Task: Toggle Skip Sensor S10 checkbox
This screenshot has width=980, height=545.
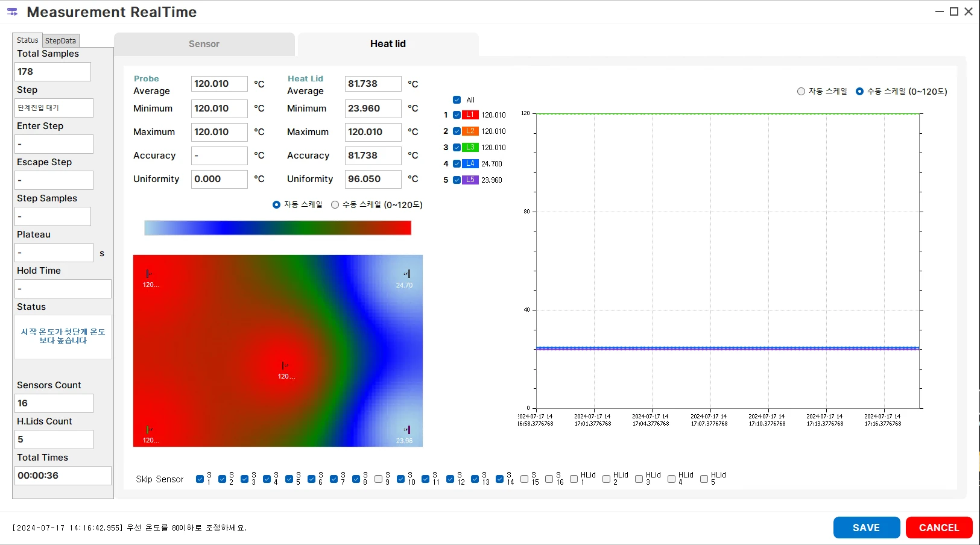Action: click(400, 479)
